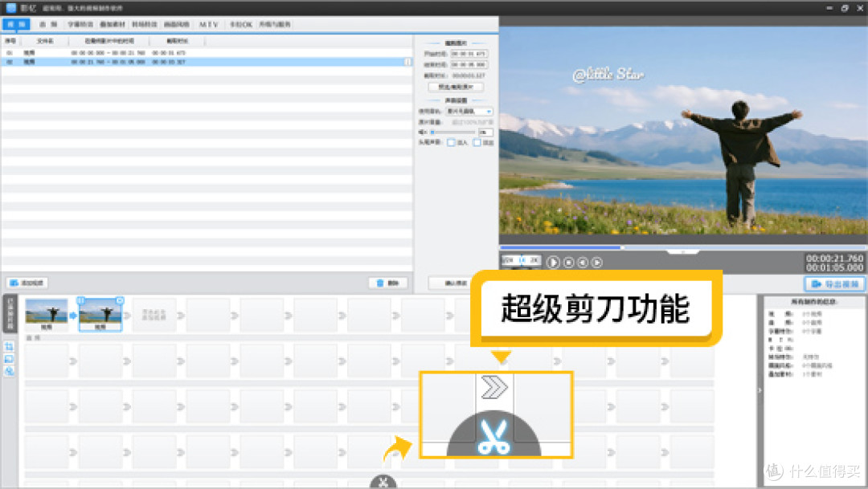Image resolution: width=868 pixels, height=489 pixels.
Task: Click the clip list row scroll marker
Action: pos(408,62)
